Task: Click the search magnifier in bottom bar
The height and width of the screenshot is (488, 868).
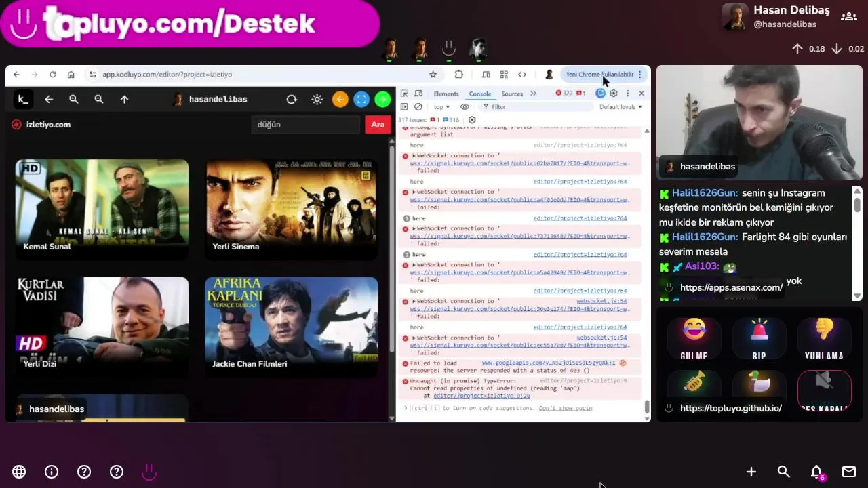Action: click(x=784, y=472)
